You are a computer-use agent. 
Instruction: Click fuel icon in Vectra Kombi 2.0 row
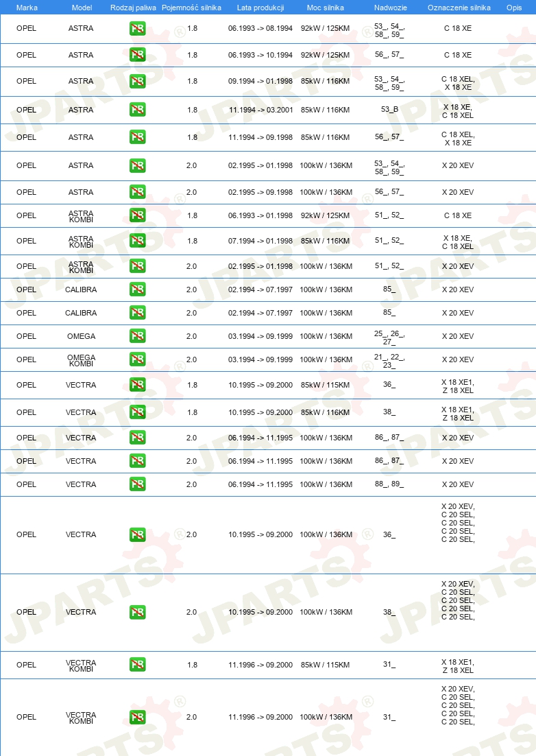[137, 717]
